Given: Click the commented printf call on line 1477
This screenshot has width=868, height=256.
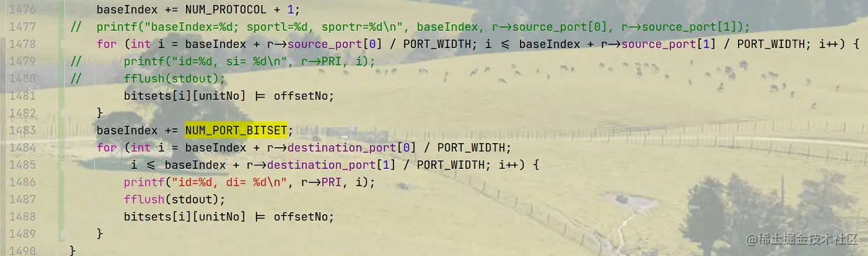Looking at the screenshot, I should click(x=423, y=27).
